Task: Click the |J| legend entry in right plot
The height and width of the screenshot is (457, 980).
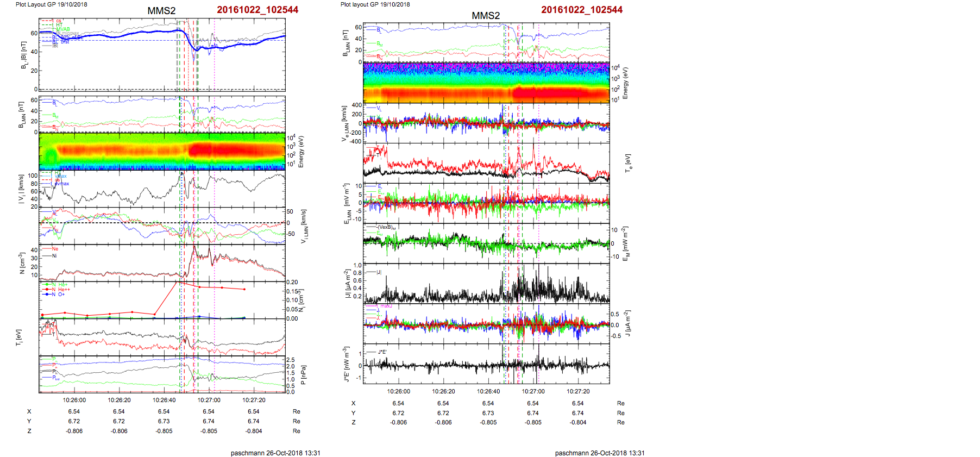Action: 379,272
